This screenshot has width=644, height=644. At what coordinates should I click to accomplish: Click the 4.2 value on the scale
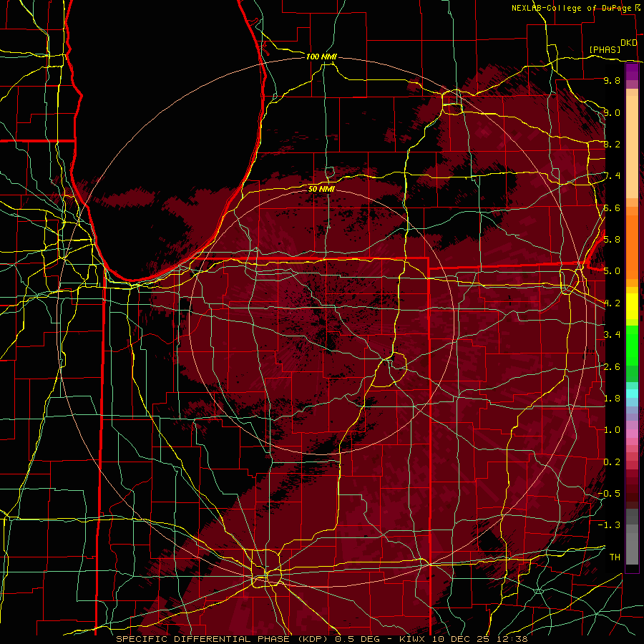[x=612, y=303]
